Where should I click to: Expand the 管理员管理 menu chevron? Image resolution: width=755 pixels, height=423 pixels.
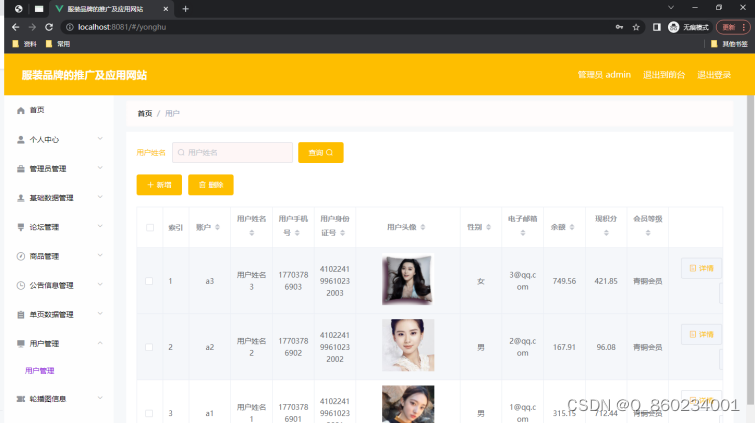point(100,168)
